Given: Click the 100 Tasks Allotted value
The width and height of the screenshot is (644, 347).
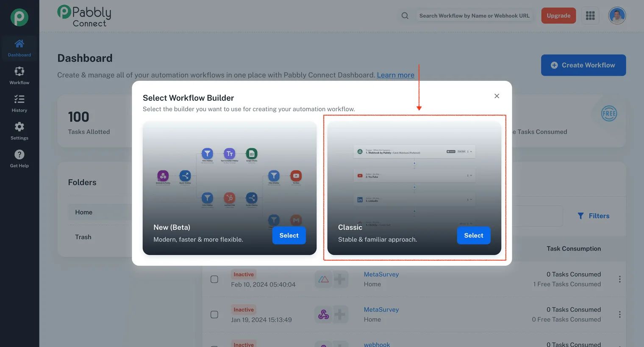Looking at the screenshot, I should point(79,117).
